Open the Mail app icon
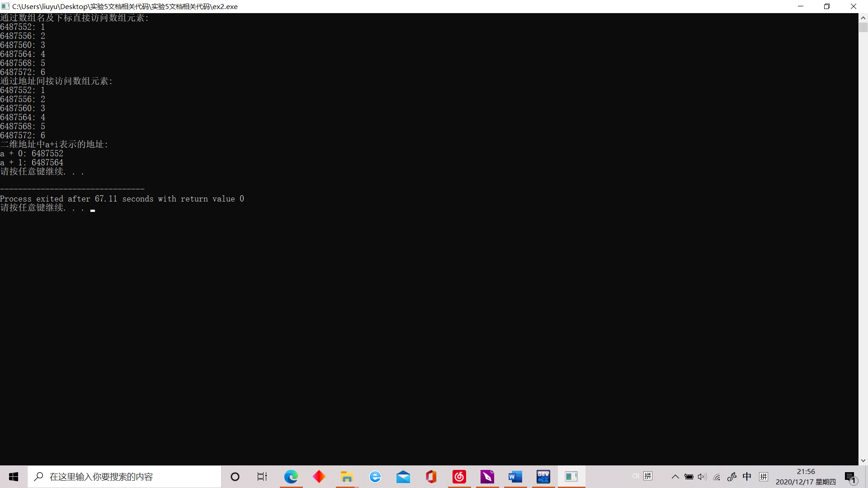Screen dimensions: 868x488 click(x=403, y=477)
